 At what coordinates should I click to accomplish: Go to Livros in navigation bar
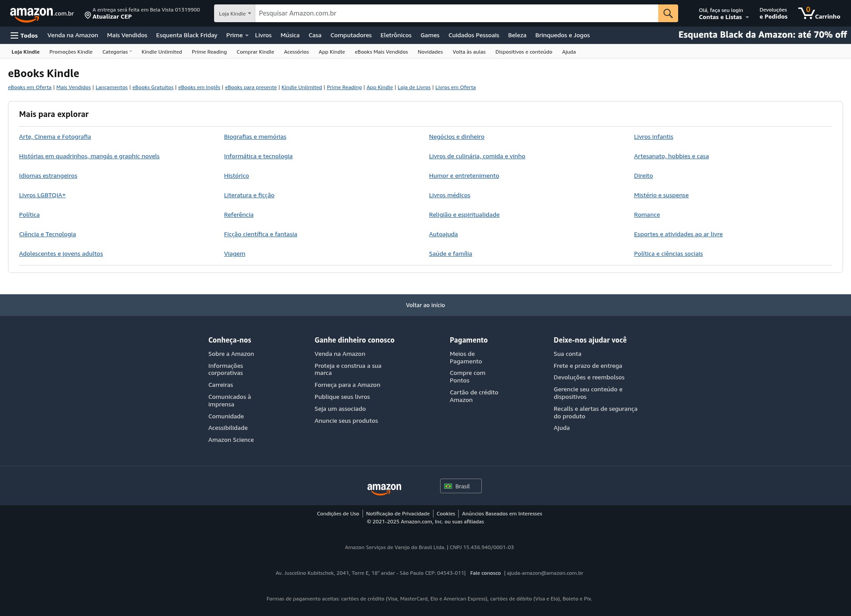[x=263, y=35]
